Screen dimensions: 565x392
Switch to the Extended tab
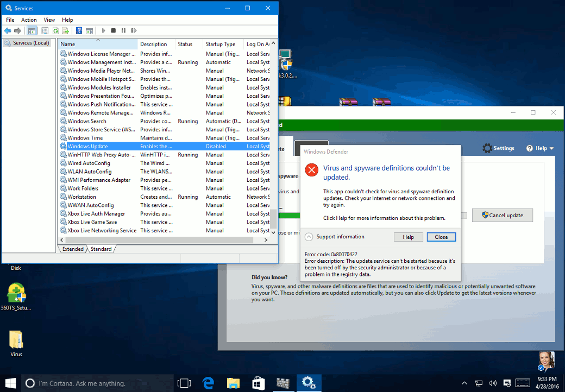[73, 249]
